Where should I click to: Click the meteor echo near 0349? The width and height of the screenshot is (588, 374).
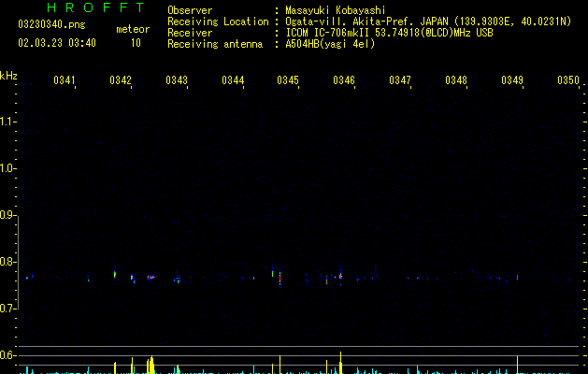pyautogui.click(x=518, y=277)
